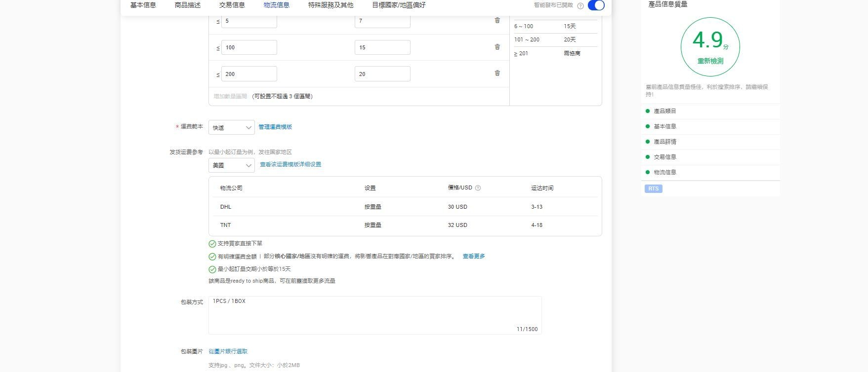Click the days field containing 7
This screenshot has width=868, height=372.
click(382, 21)
